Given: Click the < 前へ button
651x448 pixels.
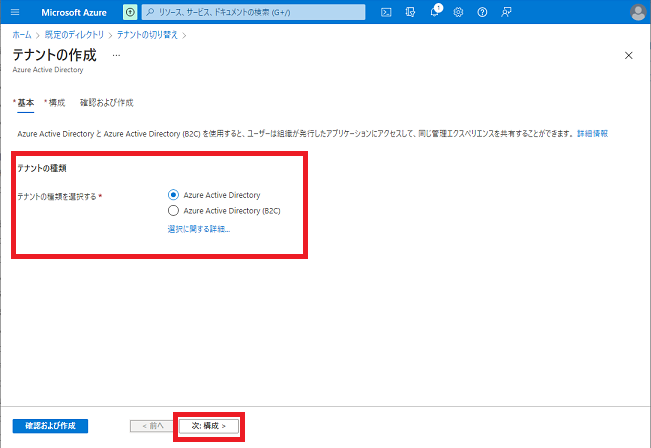Looking at the screenshot, I should pyautogui.click(x=153, y=426).
